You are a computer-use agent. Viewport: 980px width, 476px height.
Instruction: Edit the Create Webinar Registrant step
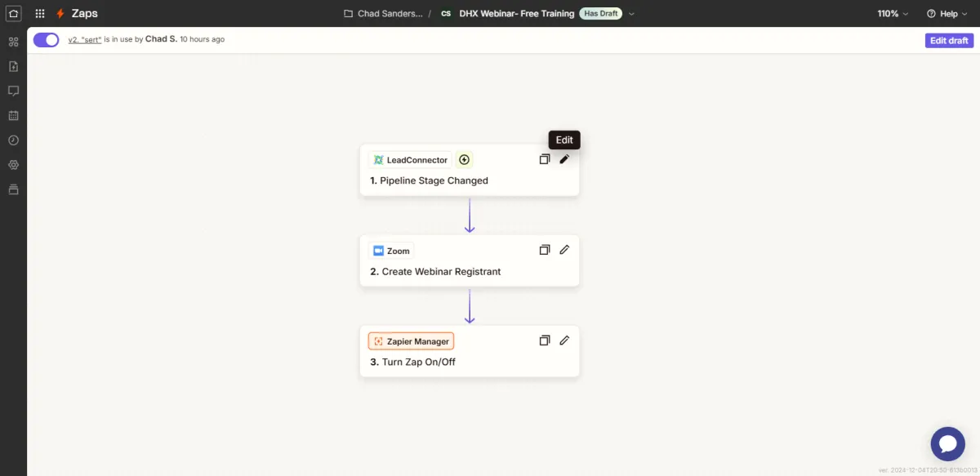(x=564, y=250)
